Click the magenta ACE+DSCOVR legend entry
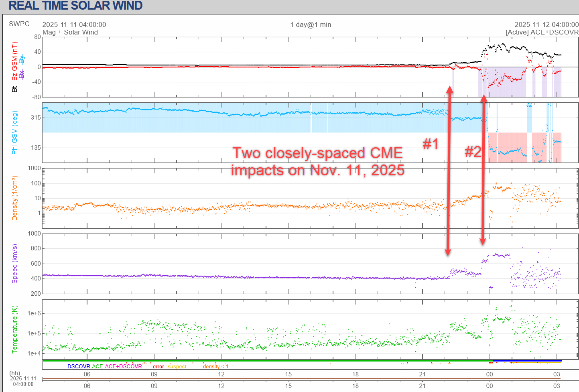The height and width of the screenshot is (392, 579). [x=123, y=366]
